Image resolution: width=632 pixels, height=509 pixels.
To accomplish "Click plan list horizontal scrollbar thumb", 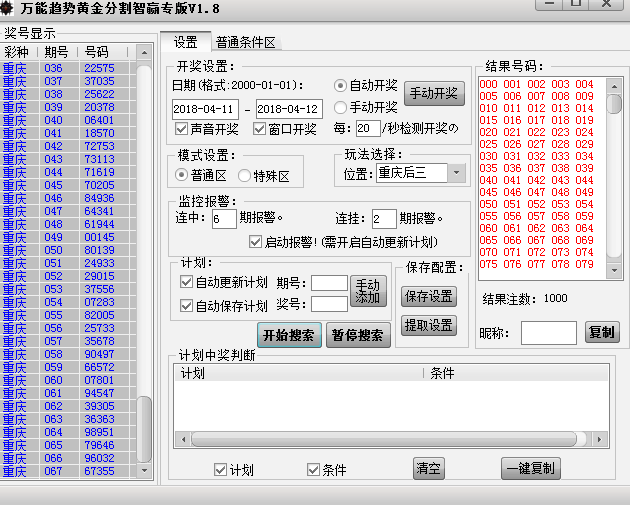I will point(384,439).
